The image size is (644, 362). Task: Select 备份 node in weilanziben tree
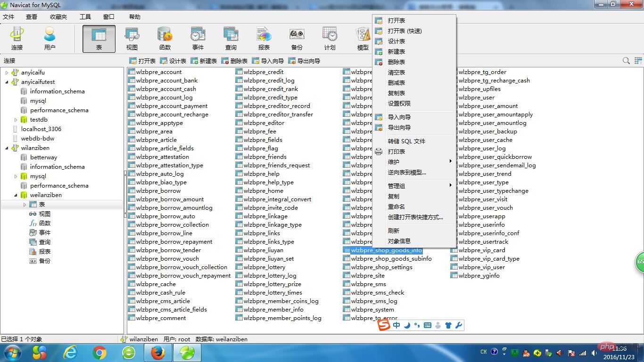[44, 261]
